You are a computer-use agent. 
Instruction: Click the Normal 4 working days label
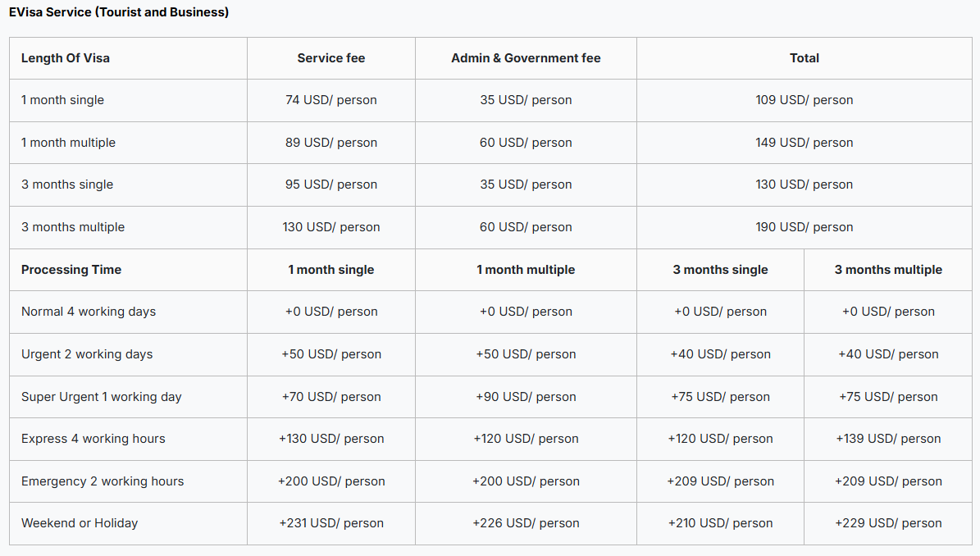pyautogui.click(x=89, y=312)
